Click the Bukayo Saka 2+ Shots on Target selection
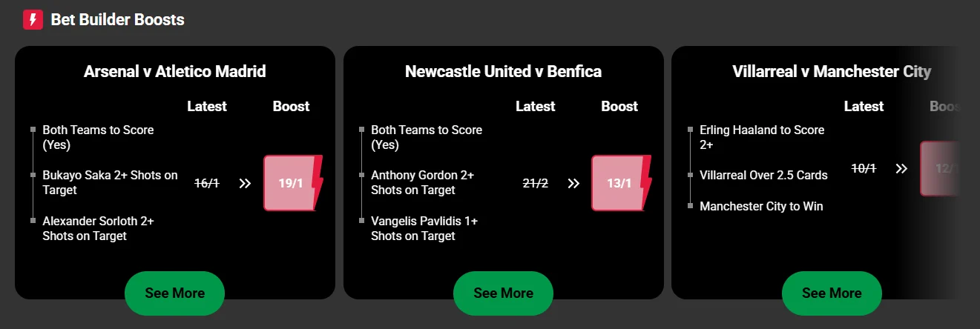This screenshot has width=980, height=329. [110, 182]
